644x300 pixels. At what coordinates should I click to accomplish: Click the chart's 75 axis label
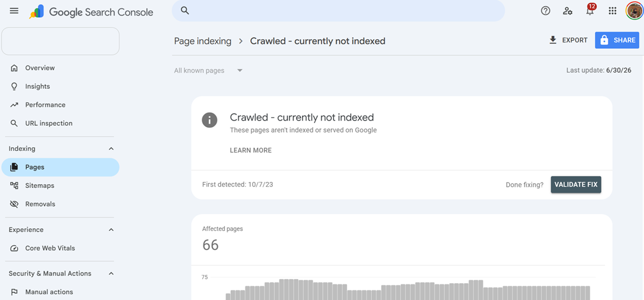tap(205, 277)
